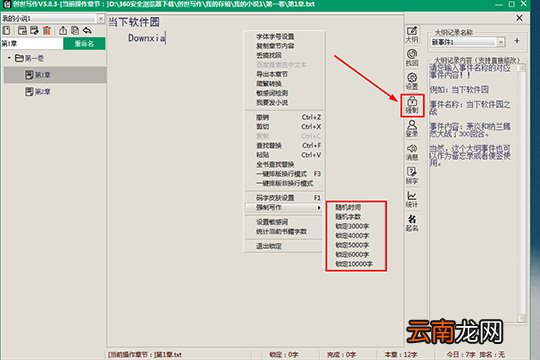Select the 第2章 label in the tree
540x360 pixels.
(x=43, y=92)
